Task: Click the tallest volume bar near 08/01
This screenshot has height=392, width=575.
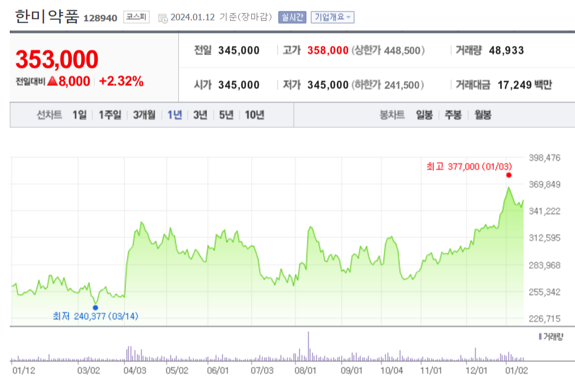Action: pyautogui.click(x=309, y=346)
